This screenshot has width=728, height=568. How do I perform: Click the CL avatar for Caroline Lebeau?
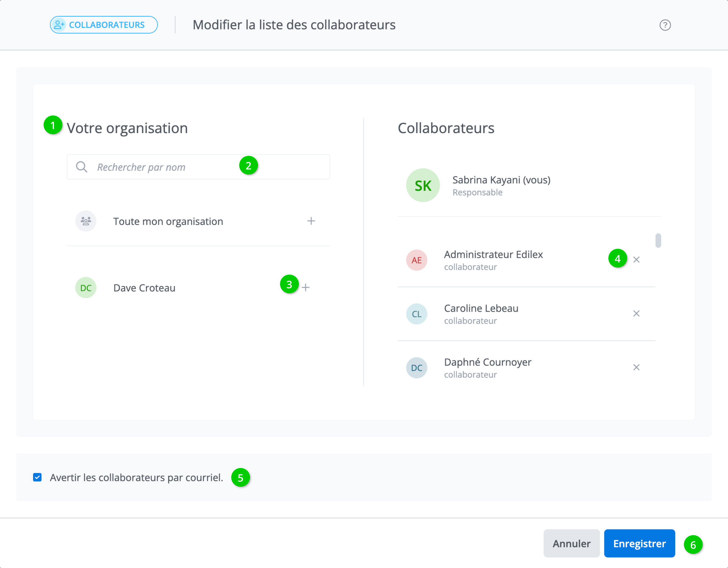pyautogui.click(x=416, y=314)
